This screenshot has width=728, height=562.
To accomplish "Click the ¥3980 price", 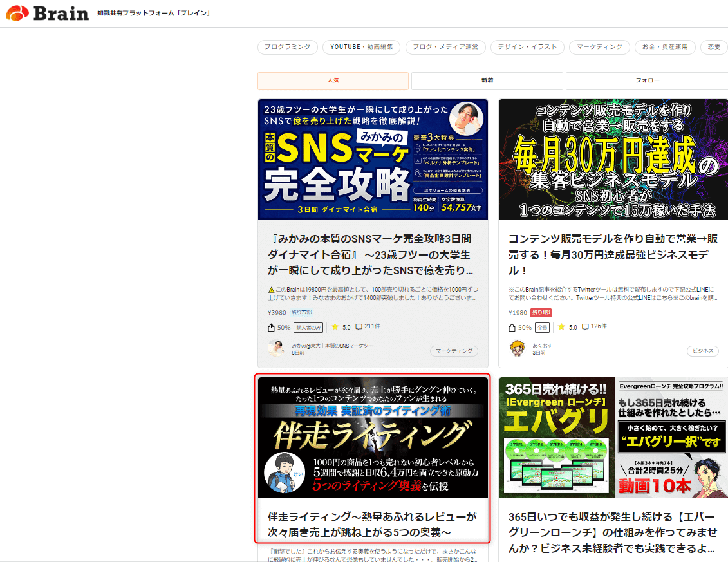I will click(277, 313).
